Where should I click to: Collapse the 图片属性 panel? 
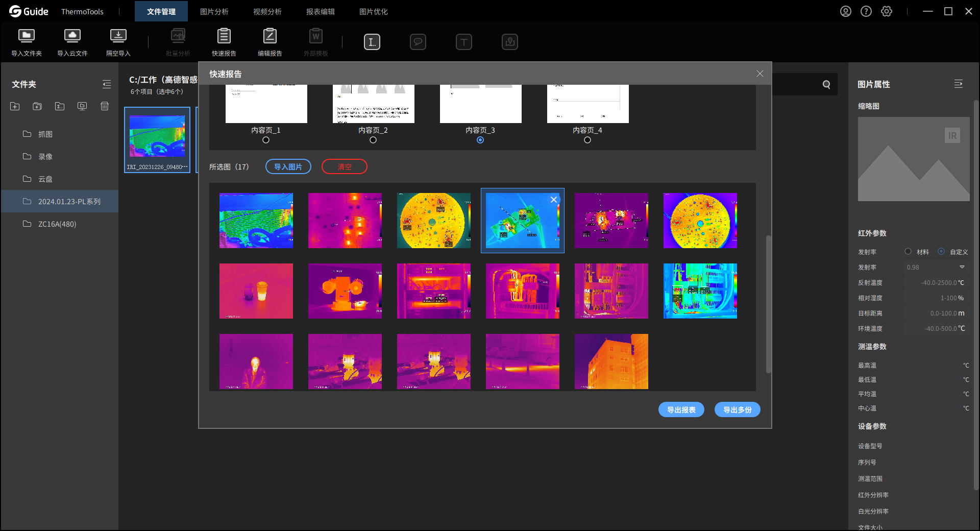click(x=959, y=84)
